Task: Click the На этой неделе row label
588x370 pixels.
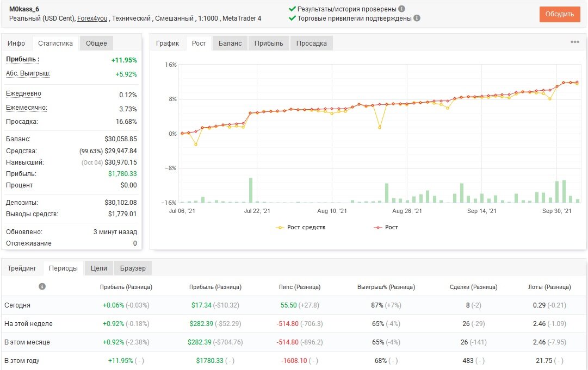Action: 28,324
